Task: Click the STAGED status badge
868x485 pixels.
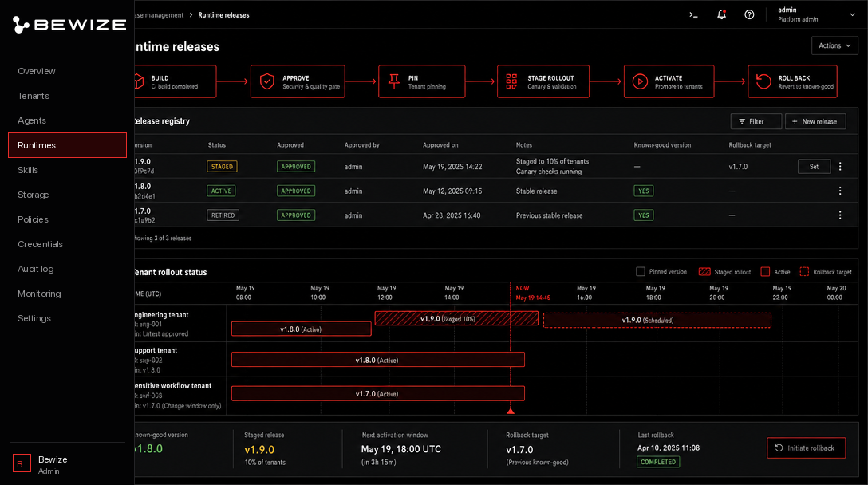Action: tap(222, 166)
